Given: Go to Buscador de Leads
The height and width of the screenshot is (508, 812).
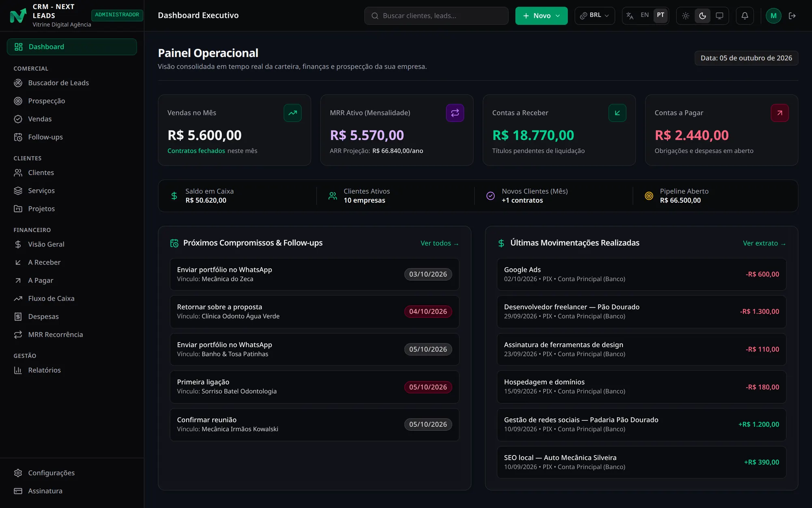Looking at the screenshot, I should (72, 83).
